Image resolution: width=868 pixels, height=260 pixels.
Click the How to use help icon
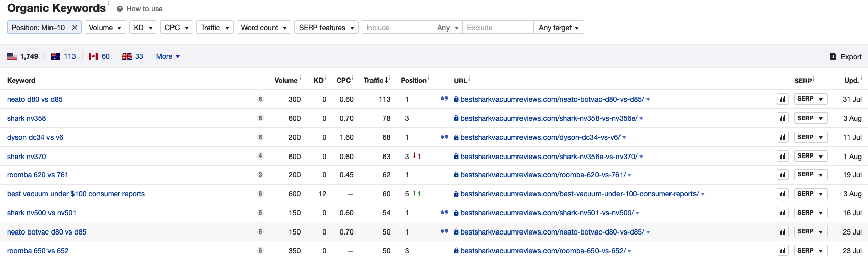tap(120, 9)
